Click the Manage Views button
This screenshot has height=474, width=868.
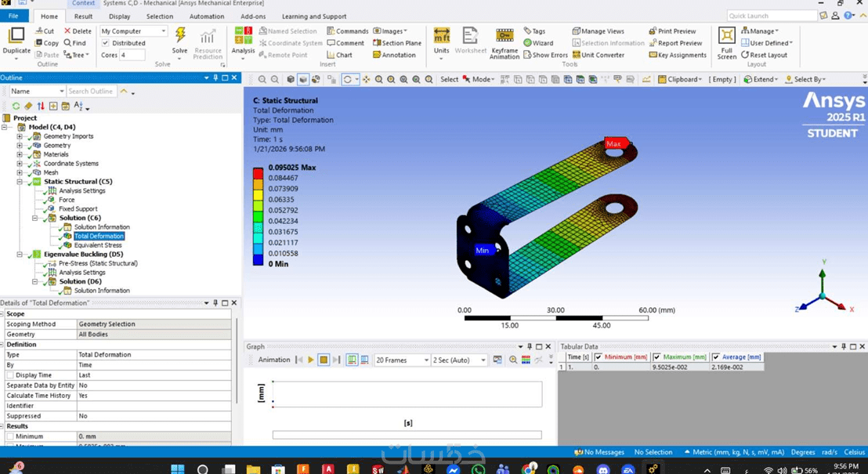598,31
